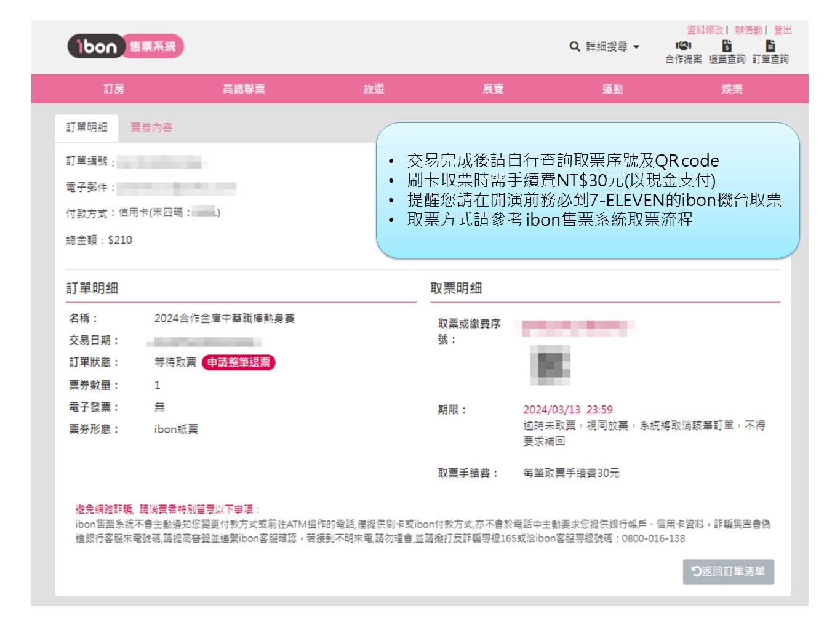
Task: Click the 取票明細 section heading
Action: [x=456, y=288]
